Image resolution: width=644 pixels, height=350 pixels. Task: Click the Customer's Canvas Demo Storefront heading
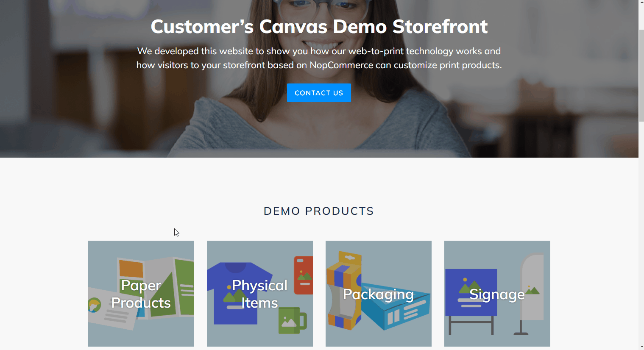(x=319, y=26)
